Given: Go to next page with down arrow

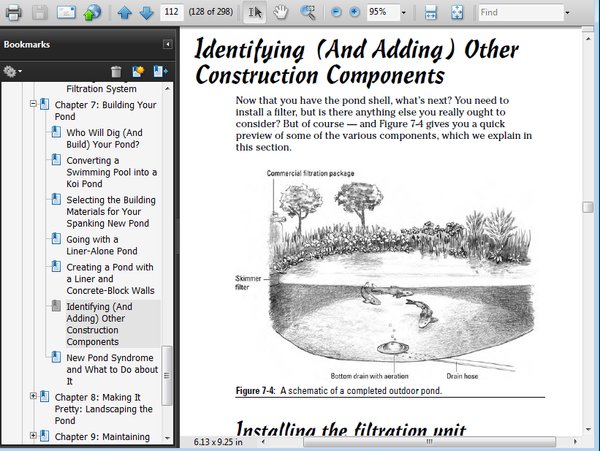Looking at the screenshot, I should [x=146, y=13].
